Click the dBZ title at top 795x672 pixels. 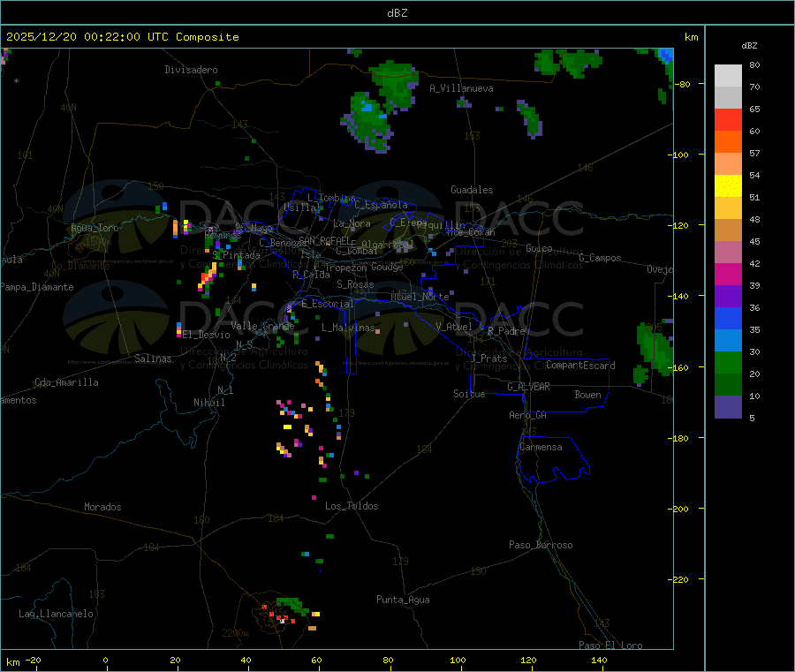coord(397,13)
